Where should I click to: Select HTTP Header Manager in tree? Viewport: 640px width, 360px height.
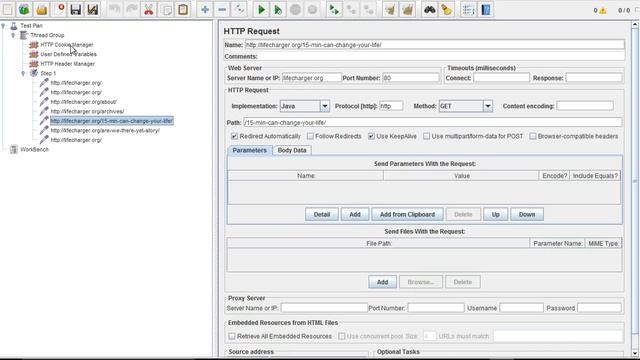tap(67, 64)
